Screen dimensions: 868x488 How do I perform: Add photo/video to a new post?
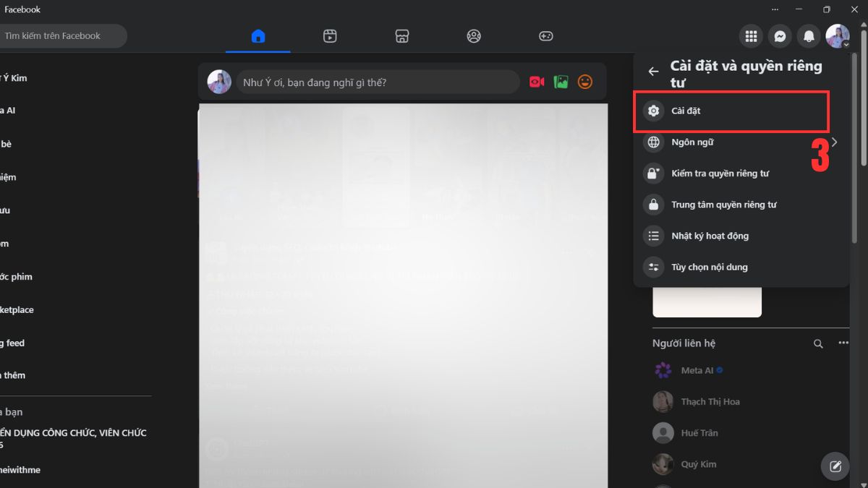(x=561, y=82)
